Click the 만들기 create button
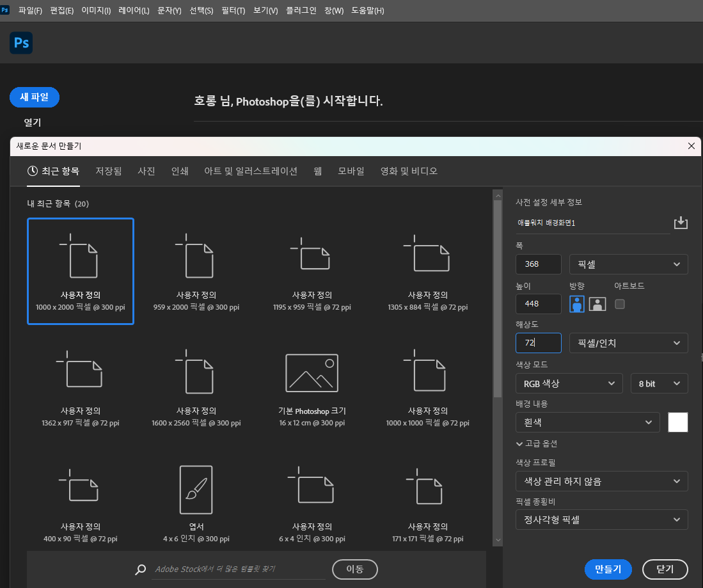 608,569
